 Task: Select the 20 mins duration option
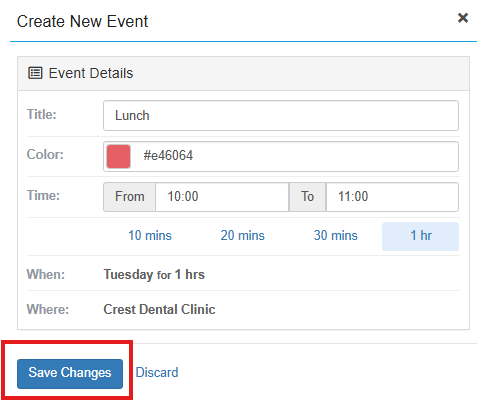[x=243, y=236]
